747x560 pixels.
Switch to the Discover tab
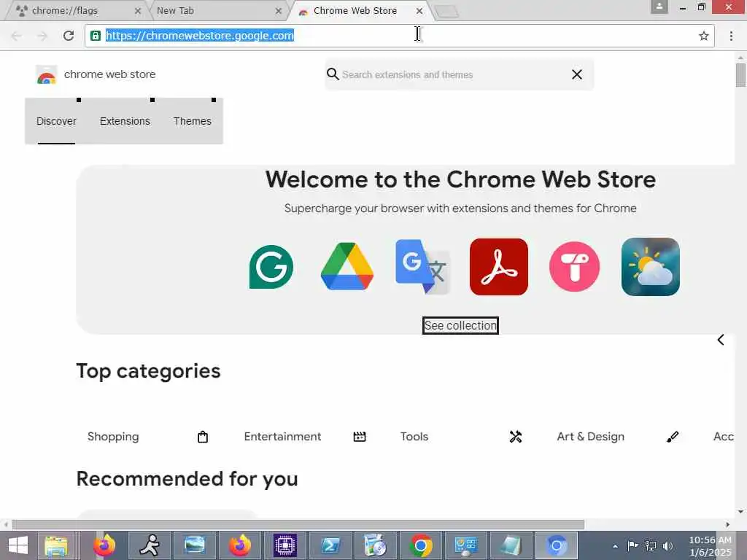56,122
